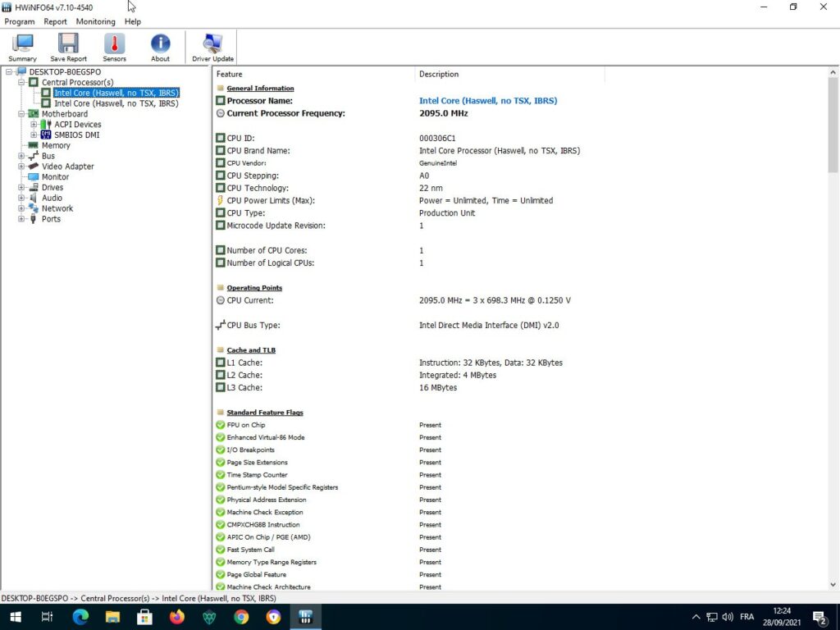Select the second Intel Core processor entry
This screenshot has width=840, height=630.
(116, 103)
